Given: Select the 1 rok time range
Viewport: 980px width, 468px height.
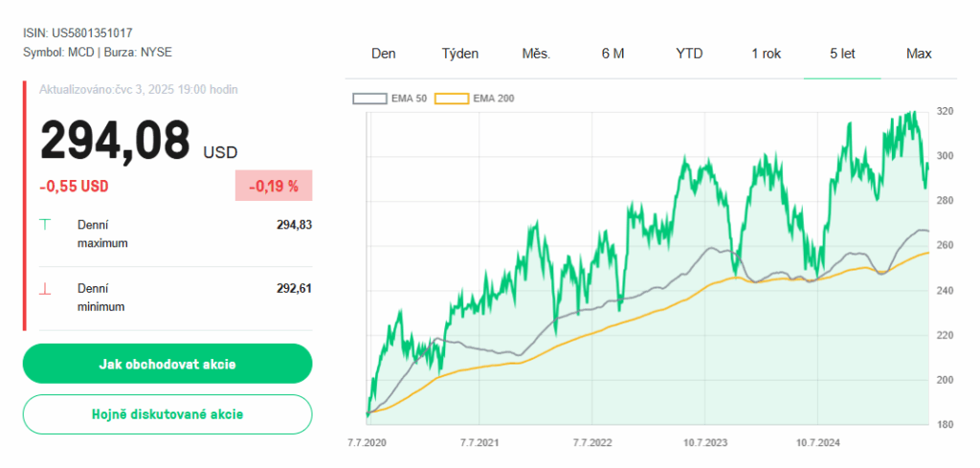Looking at the screenshot, I should 766,54.
